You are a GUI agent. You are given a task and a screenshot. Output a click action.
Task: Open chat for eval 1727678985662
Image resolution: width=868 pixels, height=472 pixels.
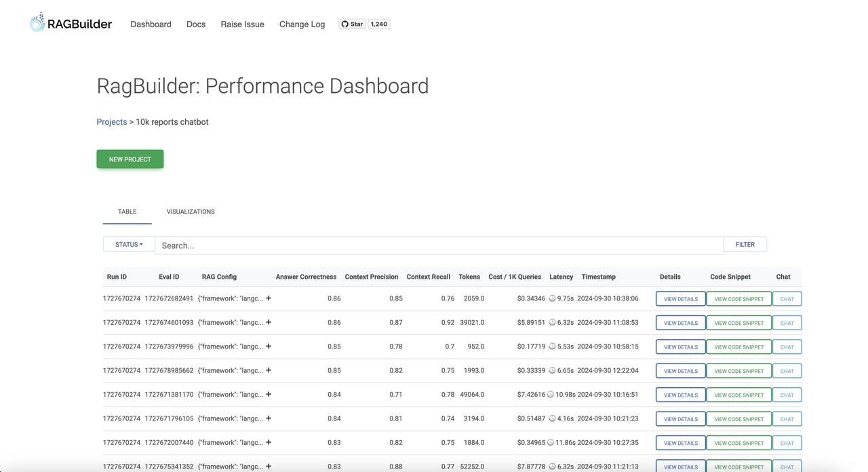787,371
